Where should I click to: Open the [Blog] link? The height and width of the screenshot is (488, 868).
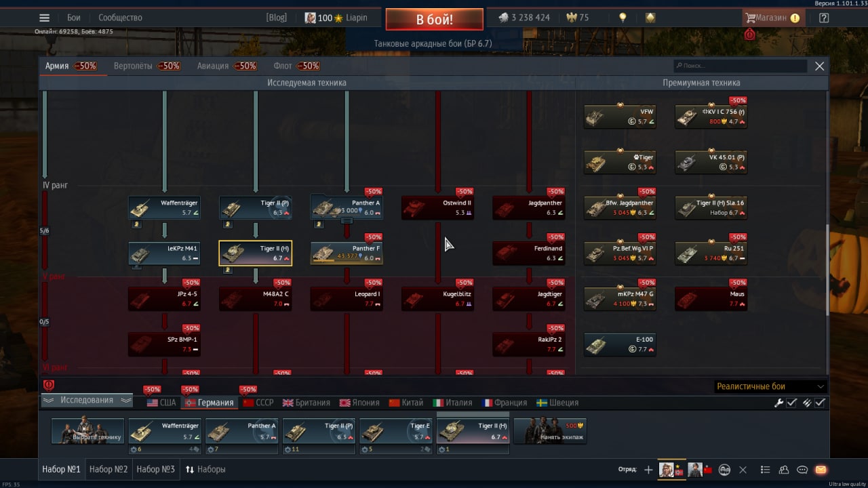coord(277,18)
